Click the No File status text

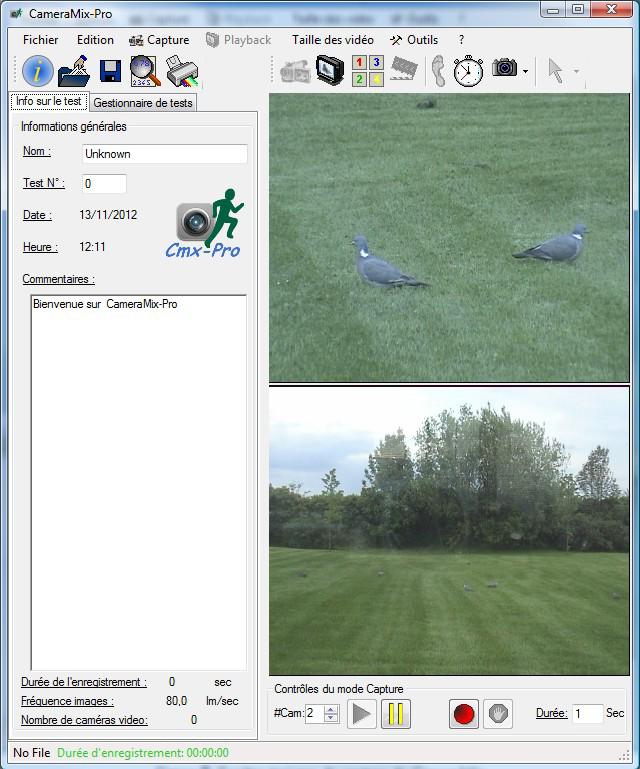point(32,753)
